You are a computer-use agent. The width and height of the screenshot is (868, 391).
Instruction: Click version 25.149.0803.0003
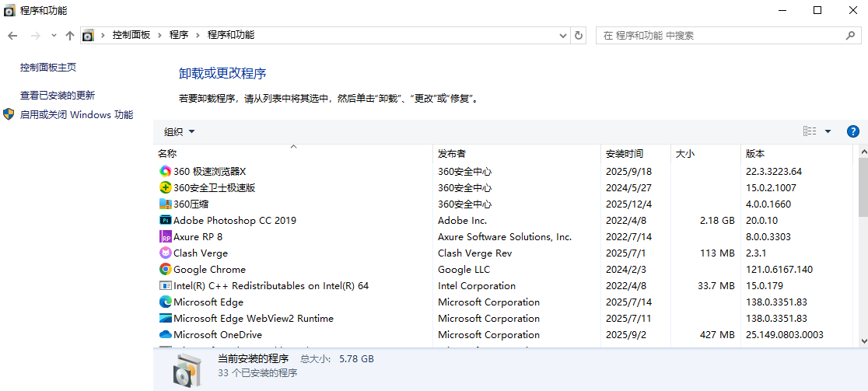coord(785,334)
